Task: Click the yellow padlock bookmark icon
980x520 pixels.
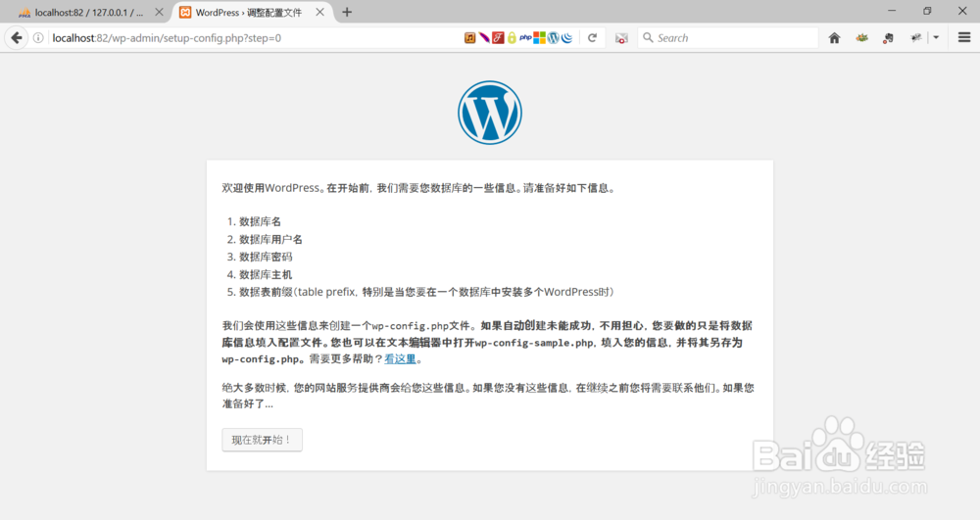Action: [512, 38]
